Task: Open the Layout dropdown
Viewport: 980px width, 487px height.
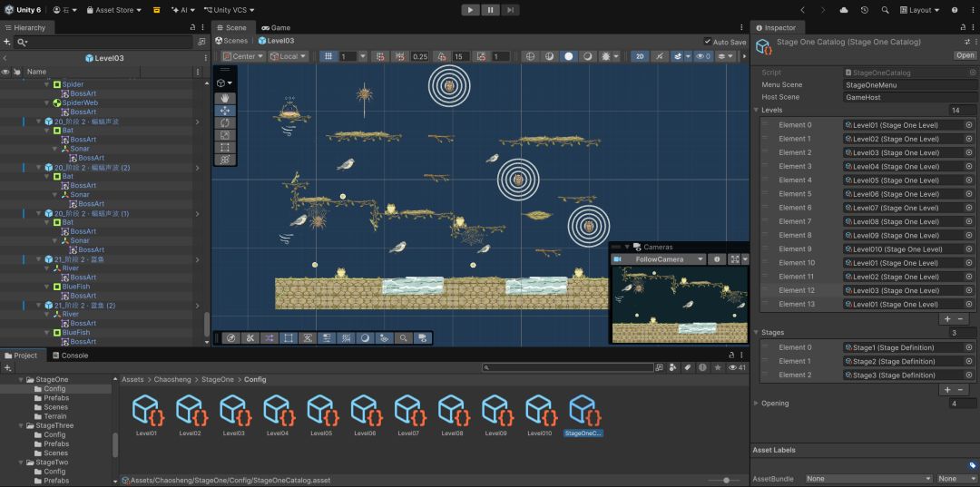Action: tap(921, 10)
